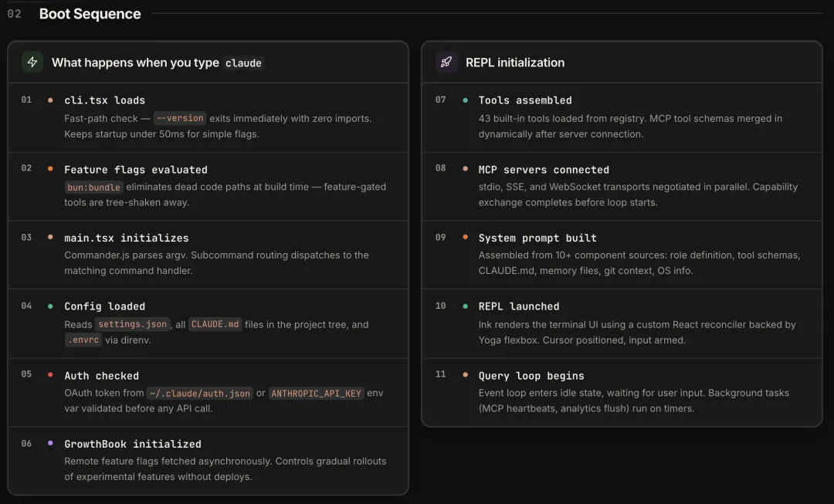Click the ANTHROPIC_API_KEY code tag
Screen dimensions: 834x504
[x=316, y=393]
